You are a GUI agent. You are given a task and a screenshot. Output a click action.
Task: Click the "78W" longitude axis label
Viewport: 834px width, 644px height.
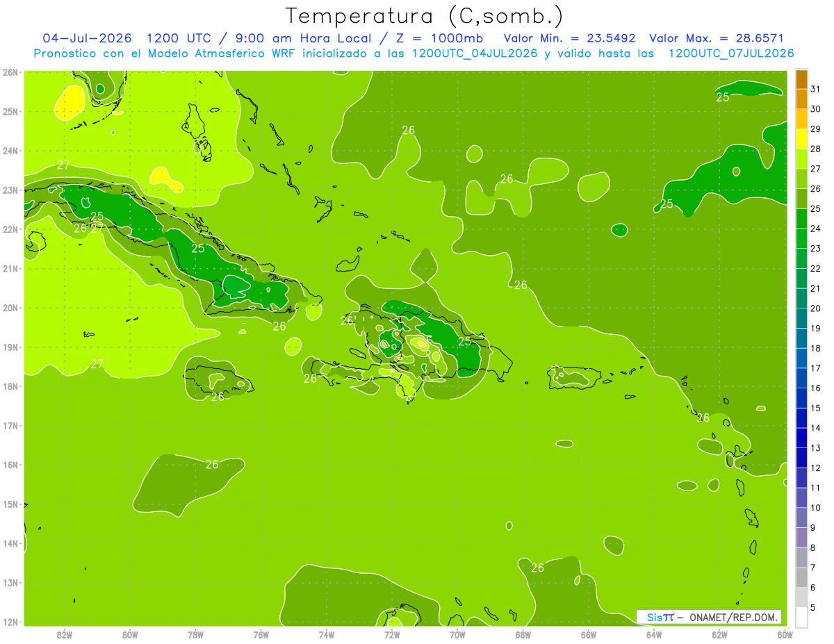(195, 634)
